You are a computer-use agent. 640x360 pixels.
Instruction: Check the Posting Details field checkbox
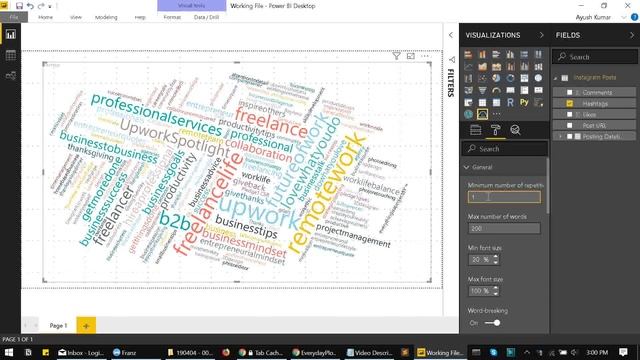click(x=570, y=137)
